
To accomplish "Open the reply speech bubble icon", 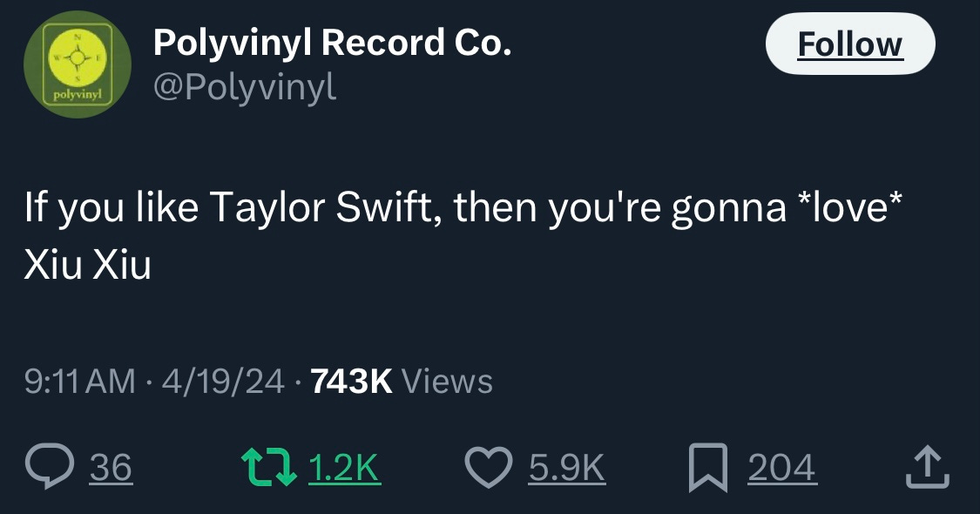I will (50, 466).
